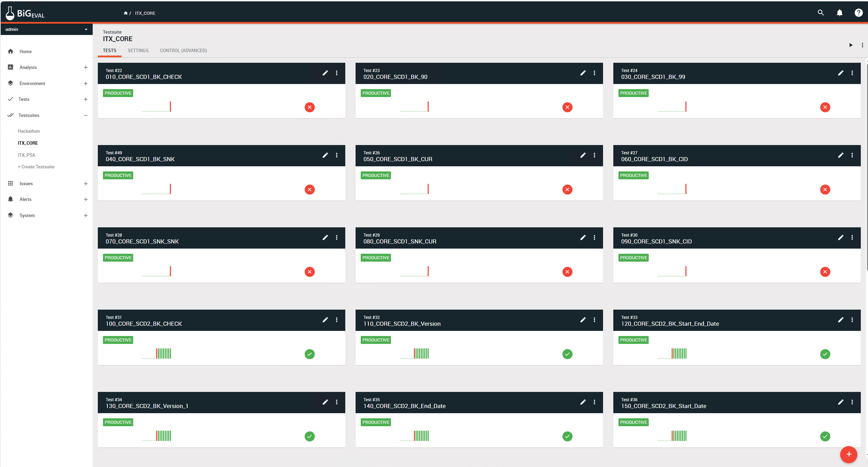
Task: Switch to CONTROL (ADVANCED) tab
Action: pos(183,50)
